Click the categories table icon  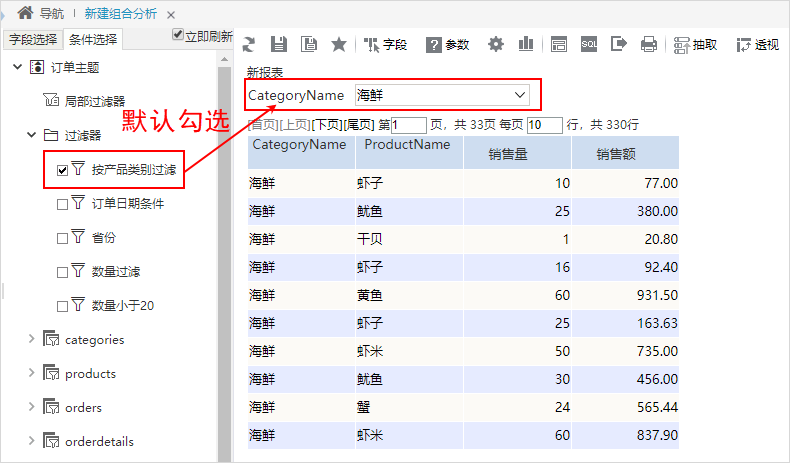tap(51, 339)
